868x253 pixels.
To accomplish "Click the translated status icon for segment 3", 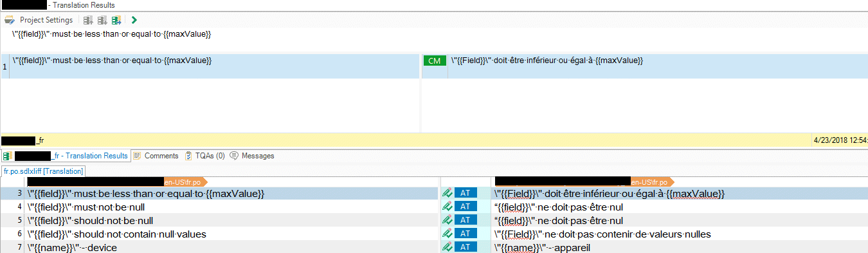I will pyautogui.click(x=447, y=194).
